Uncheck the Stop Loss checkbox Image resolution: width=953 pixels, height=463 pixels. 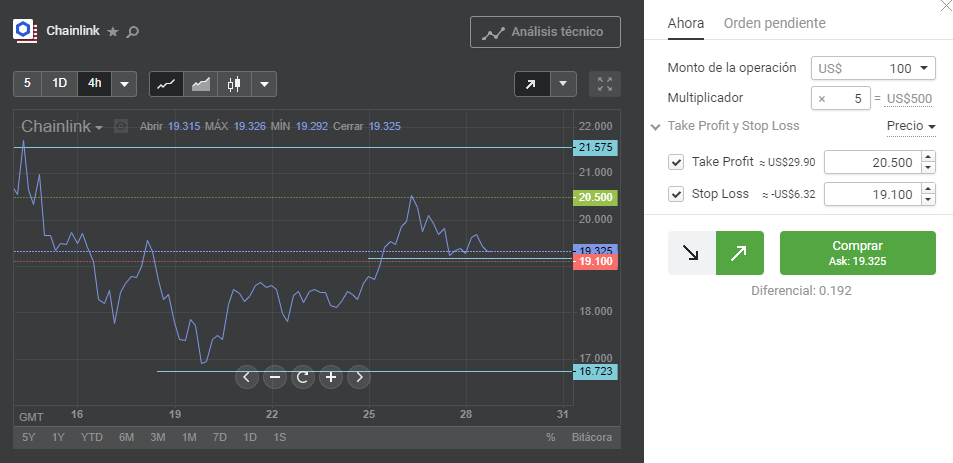tap(676, 194)
